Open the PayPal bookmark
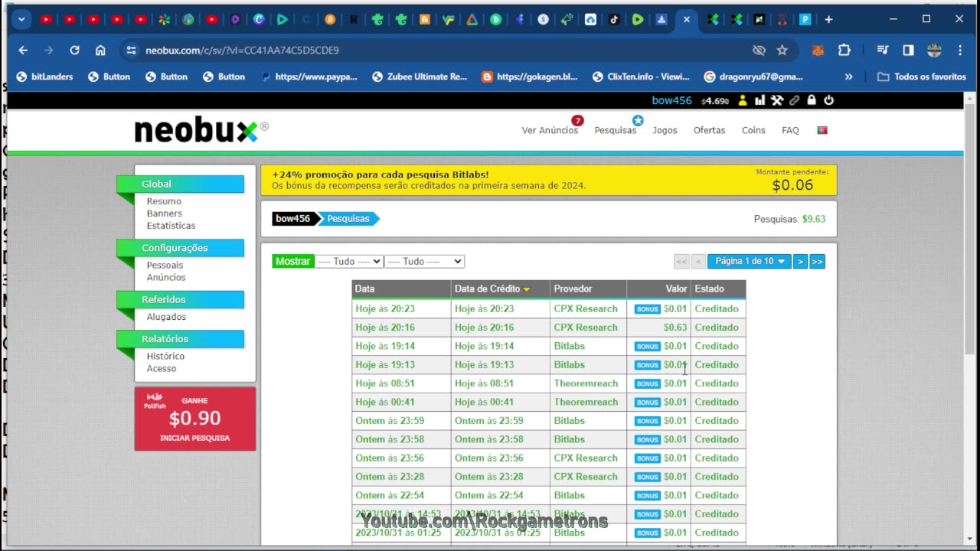This screenshot has height=551, width=980. click(x=309, y=77)
